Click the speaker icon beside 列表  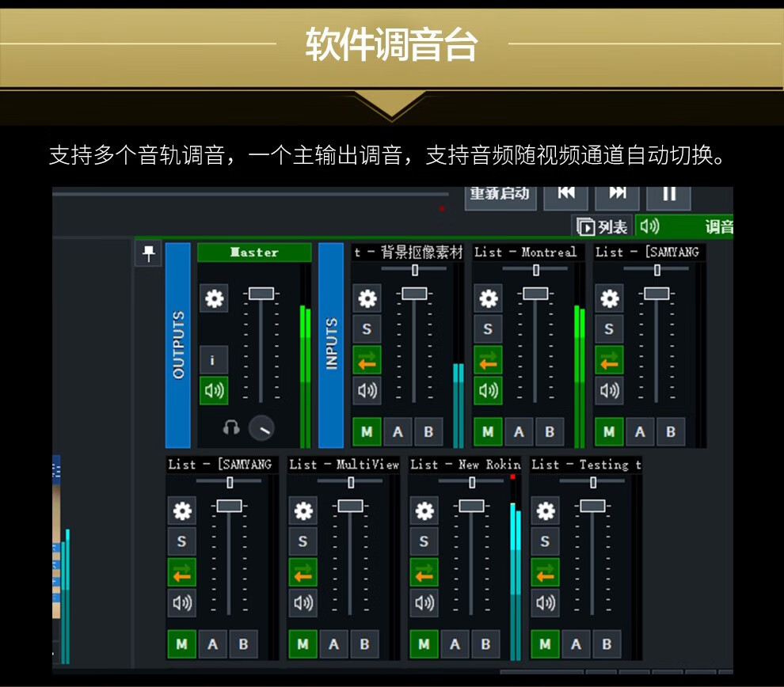(649, 226)
